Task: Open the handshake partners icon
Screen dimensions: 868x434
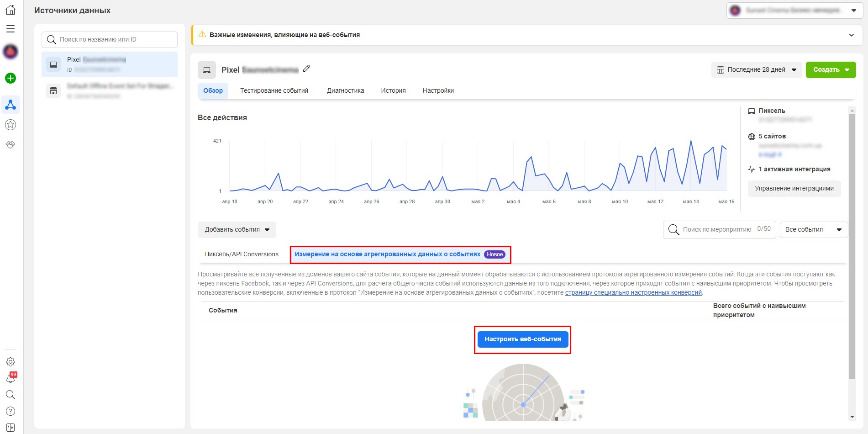Action: 11,144
